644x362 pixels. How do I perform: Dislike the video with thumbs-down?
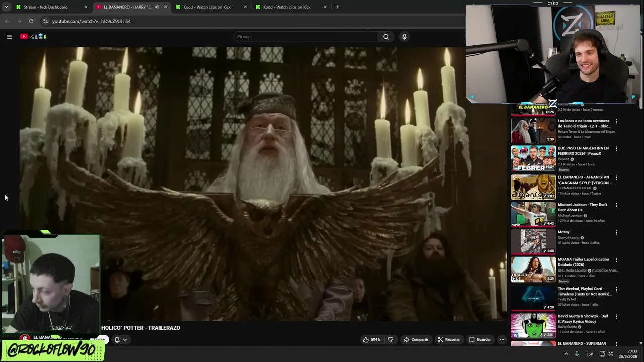[390, 340]
